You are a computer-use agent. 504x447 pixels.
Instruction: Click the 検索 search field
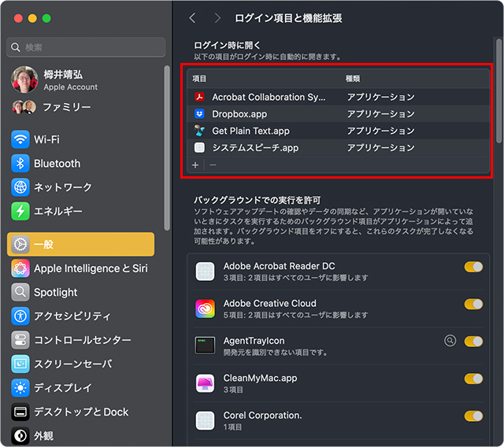click(86, 47)
